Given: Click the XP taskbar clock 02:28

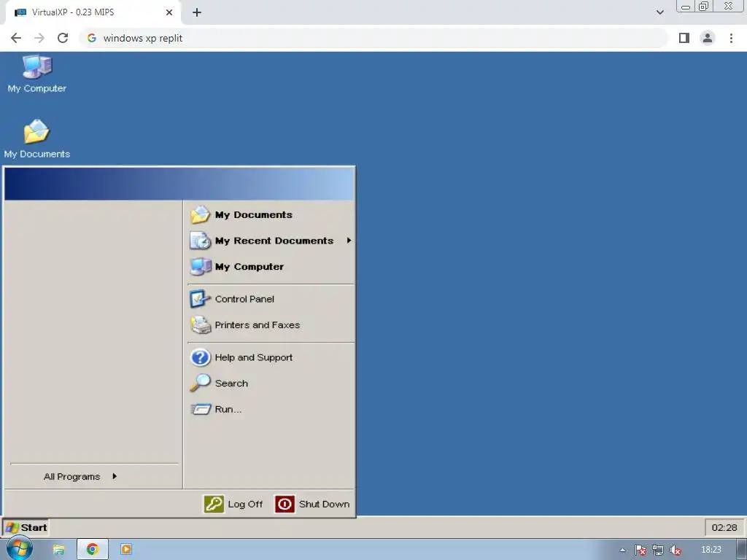Looking at the screenshot, I should coord(724,528).
